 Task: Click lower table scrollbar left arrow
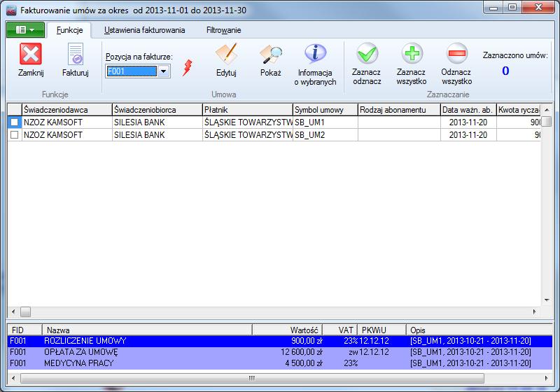(x=13, y=378)
